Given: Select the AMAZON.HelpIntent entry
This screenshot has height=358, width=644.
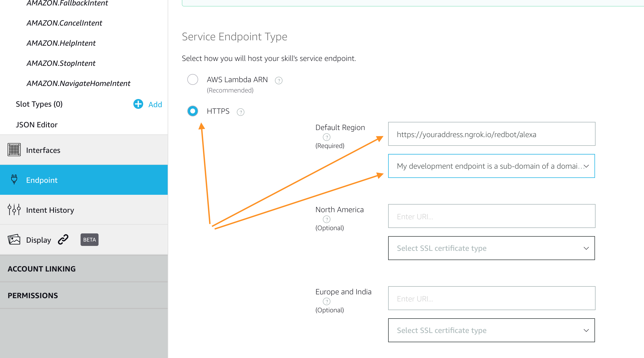Looking at the screenshot, I should [x=61, y=43].
